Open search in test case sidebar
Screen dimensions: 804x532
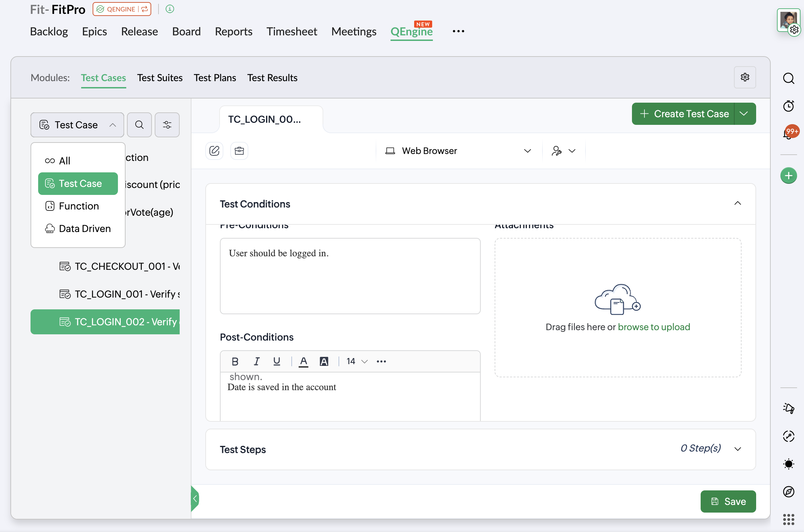tap(139, 125)
